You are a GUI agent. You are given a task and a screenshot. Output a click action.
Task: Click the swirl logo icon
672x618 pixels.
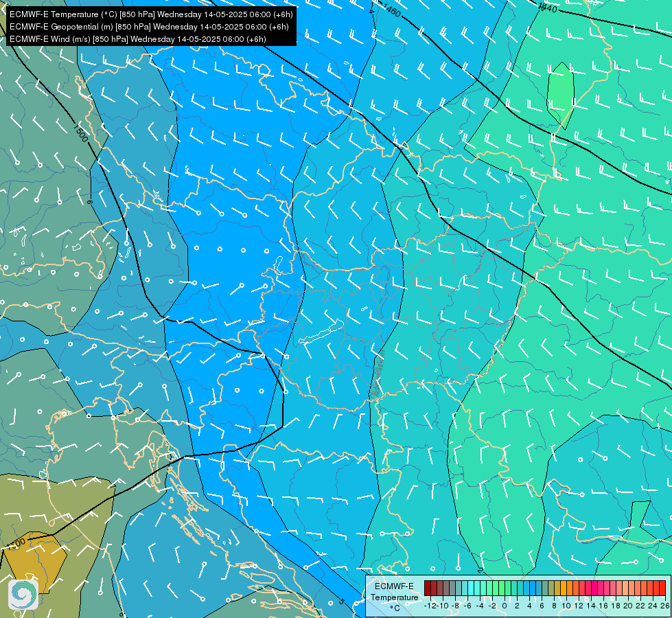23,595
